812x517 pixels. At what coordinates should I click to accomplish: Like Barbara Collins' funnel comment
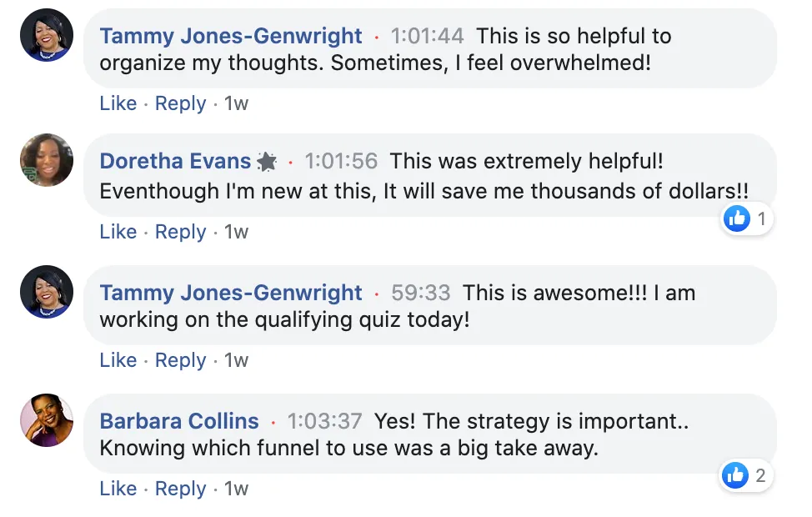[118, 489]
